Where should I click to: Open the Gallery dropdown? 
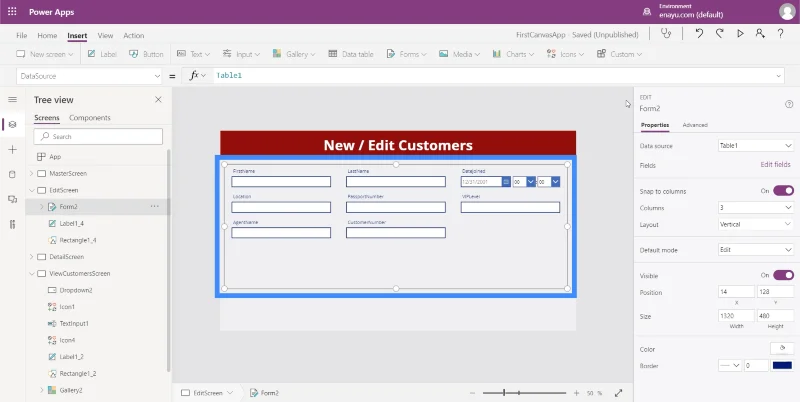[x=294, y=54]
